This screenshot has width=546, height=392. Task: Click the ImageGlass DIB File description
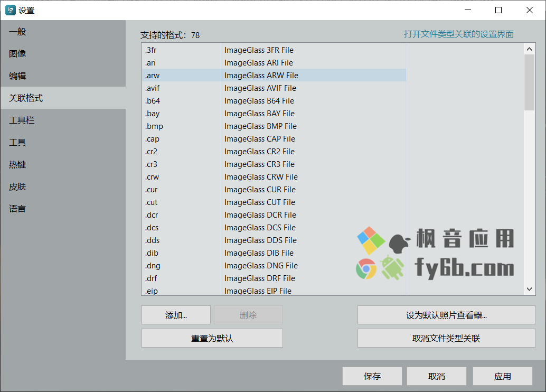[x=259, y=253]
